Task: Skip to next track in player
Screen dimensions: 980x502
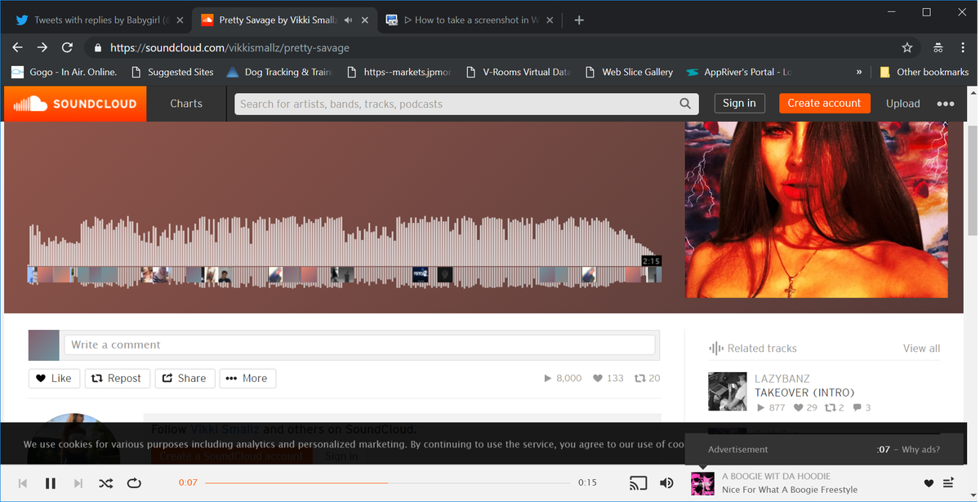Action: coord(78,483)
